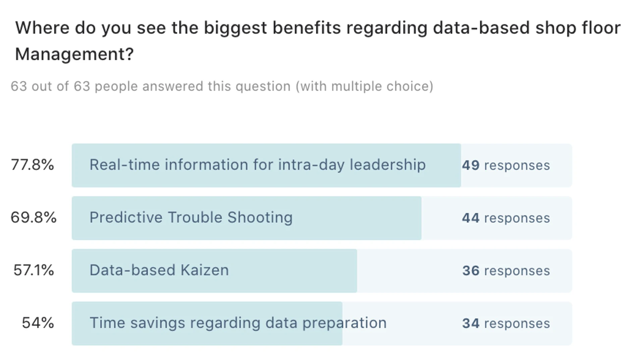644x362 pixels.
Task: Click the "Data-based Kaizen" option label
Action: pos(159,270)
